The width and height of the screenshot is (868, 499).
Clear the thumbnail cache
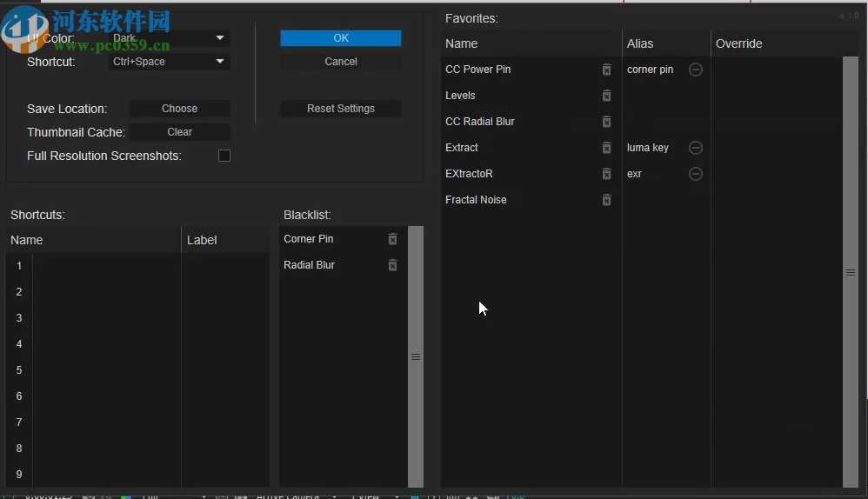[179, 132]
